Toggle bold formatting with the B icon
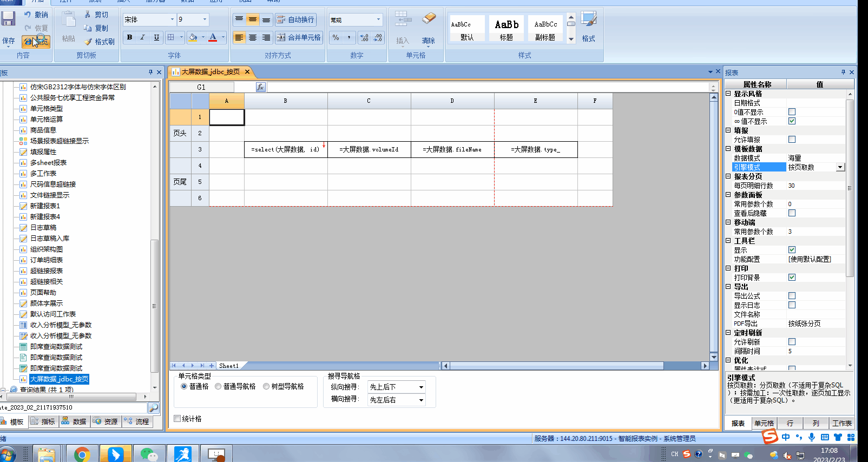This screenshot has width=868, height=462. (129, 37)
